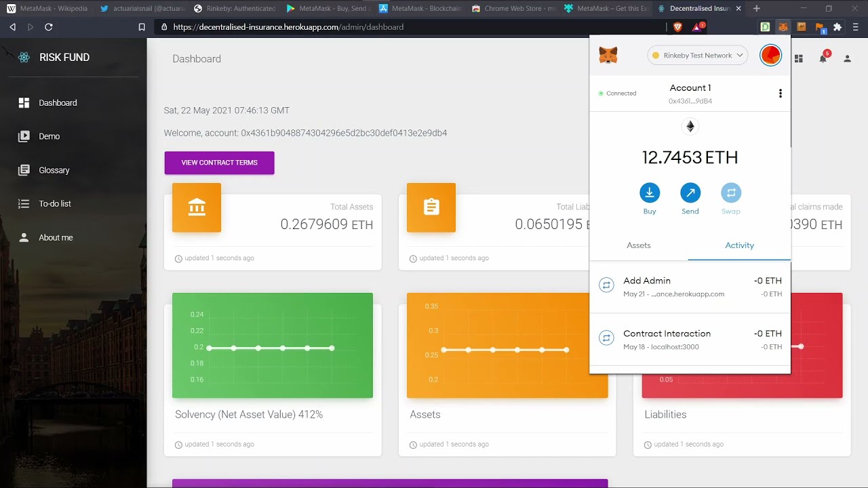Click the Total Assets 0.2679609 ETH value
The height and width of the screenshot is (488, 868).
click(x=327, y=224)
